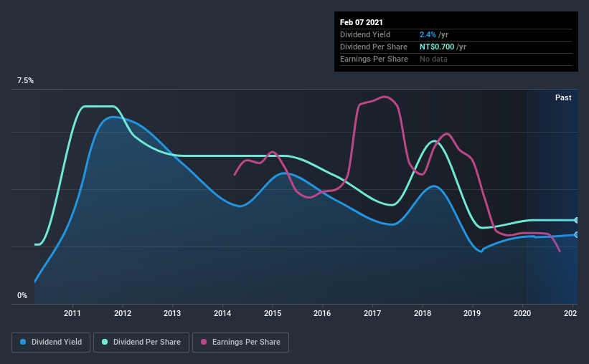Click the tooltip date 'Feb 07 2021'

[x=362, y=22]
